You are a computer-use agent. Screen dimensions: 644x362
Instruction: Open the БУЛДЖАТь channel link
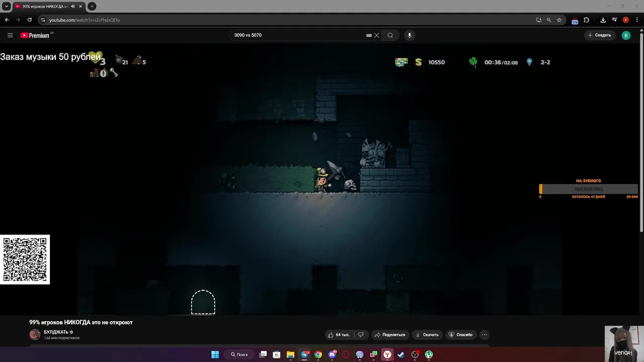coord(56,332)
